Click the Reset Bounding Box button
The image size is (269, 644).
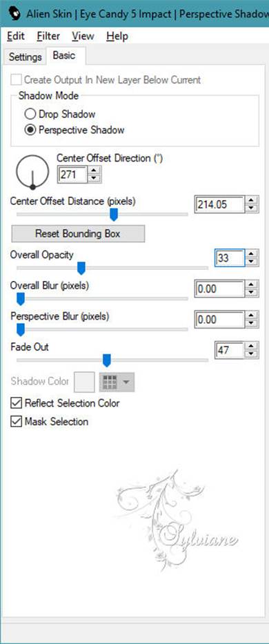(78, 234)
